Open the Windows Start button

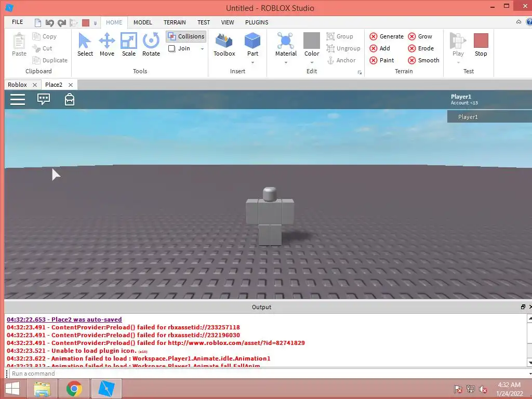click(x=12, y=389)
